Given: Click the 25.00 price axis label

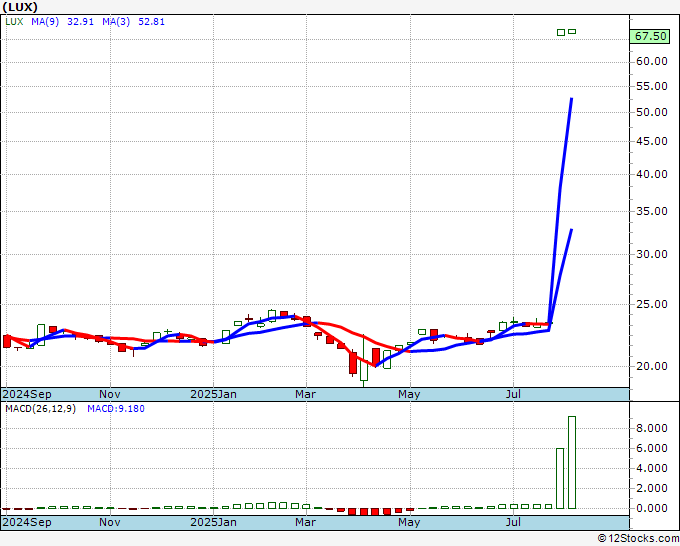Looking at the screenshot, I should tap(652, 304).
